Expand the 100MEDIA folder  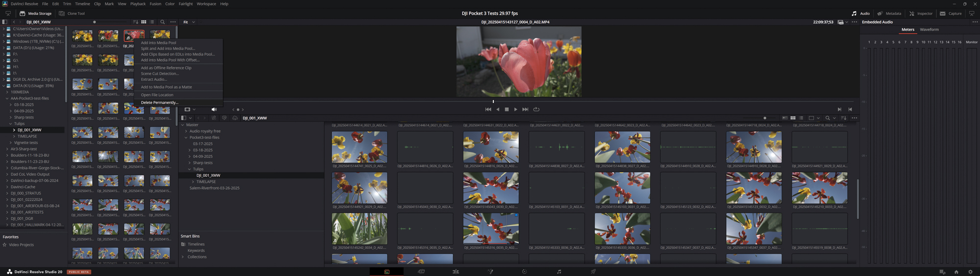[7, 92]
